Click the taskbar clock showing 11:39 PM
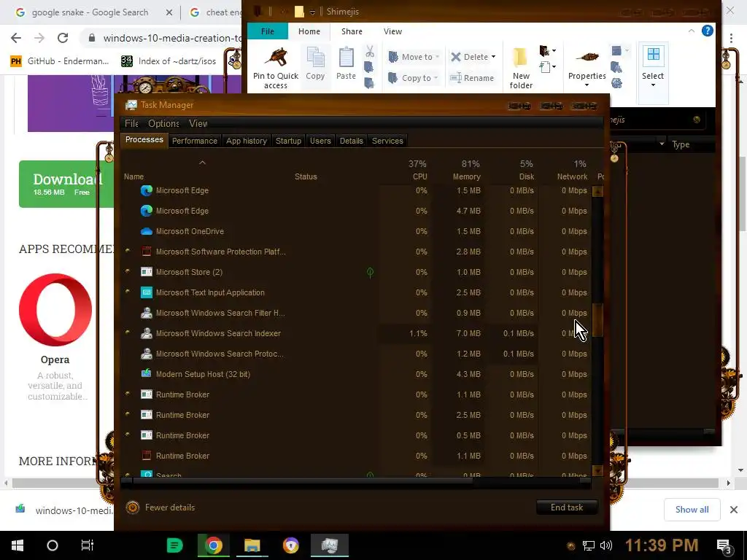The height and width of the screenshot is (560, 747). point(661,545)
